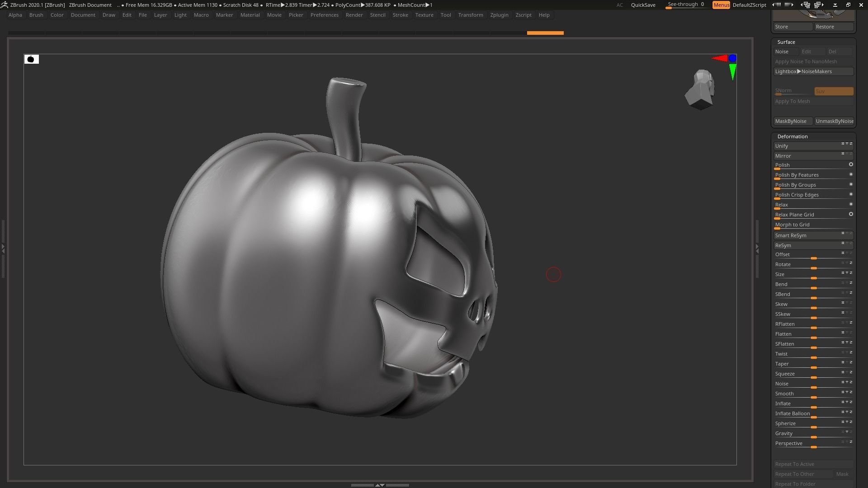
Task: Toggle the Polish By Features mode dot
Action: pyautogui.click(x=851, y=174)
